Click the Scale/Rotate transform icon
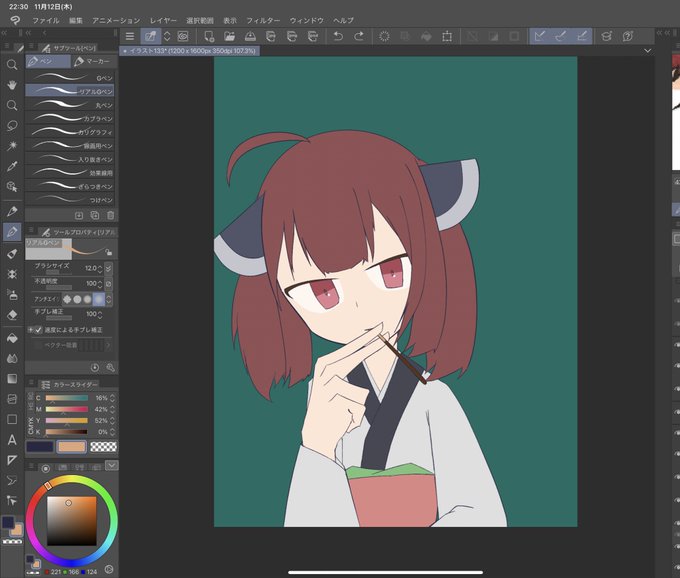Screen dimensions: 680x578 447,36
